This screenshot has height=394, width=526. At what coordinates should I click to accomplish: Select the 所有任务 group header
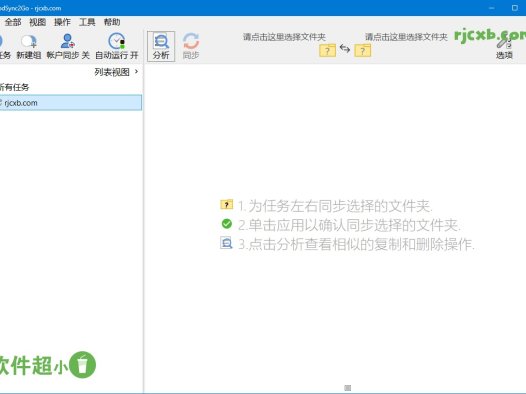14,87
